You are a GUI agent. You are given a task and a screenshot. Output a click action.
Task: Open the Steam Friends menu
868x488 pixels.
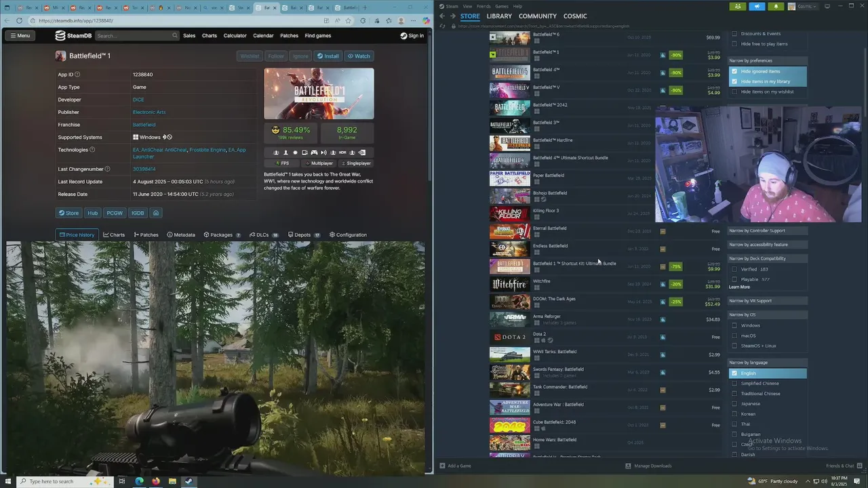[x=484, y=6]
